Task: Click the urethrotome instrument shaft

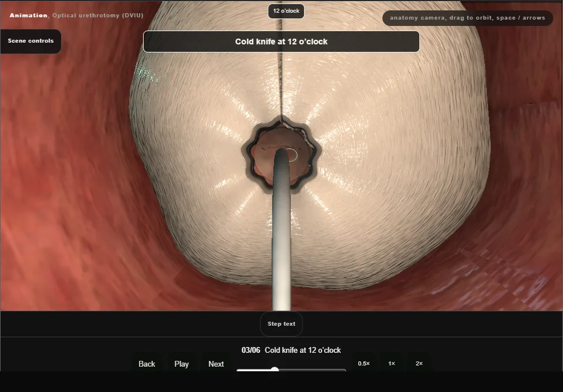Action: tap(281, 230)
